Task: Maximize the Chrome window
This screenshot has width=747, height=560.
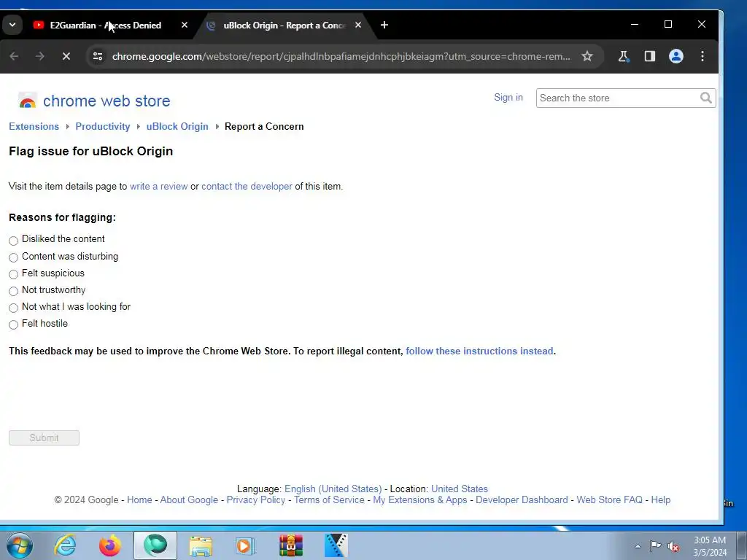Action: [x=668, y=24]
